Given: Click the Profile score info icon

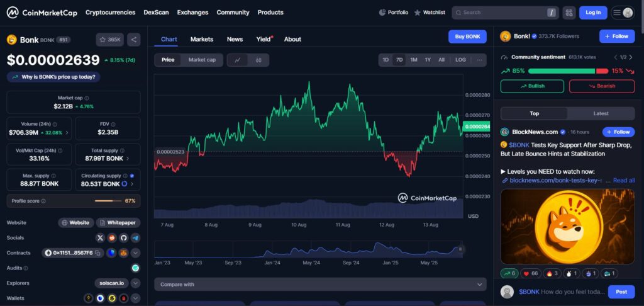Looking at the screenshot, I should (43, 201).
